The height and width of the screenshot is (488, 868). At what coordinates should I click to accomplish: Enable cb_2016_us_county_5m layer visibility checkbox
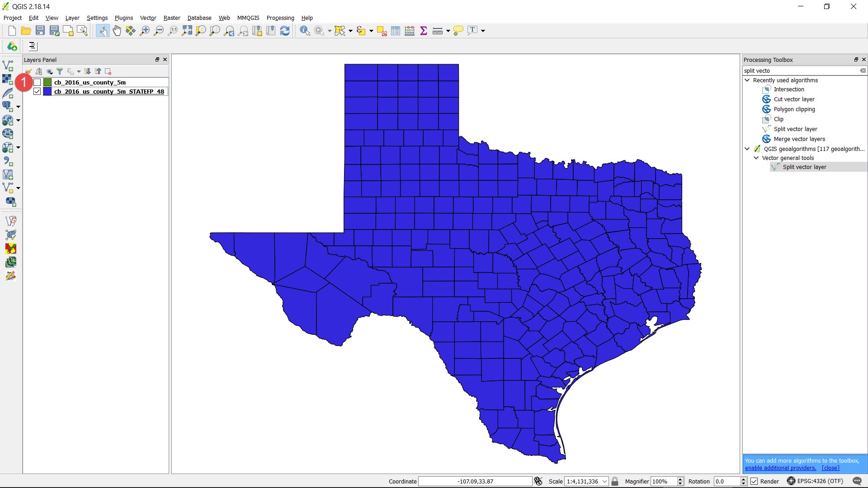37,82
